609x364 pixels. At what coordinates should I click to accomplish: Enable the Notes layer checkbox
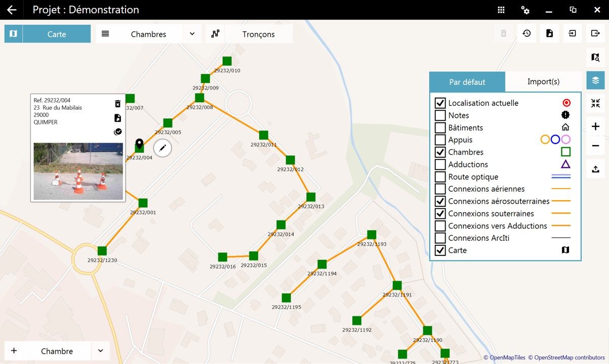(x=440, y=115)
